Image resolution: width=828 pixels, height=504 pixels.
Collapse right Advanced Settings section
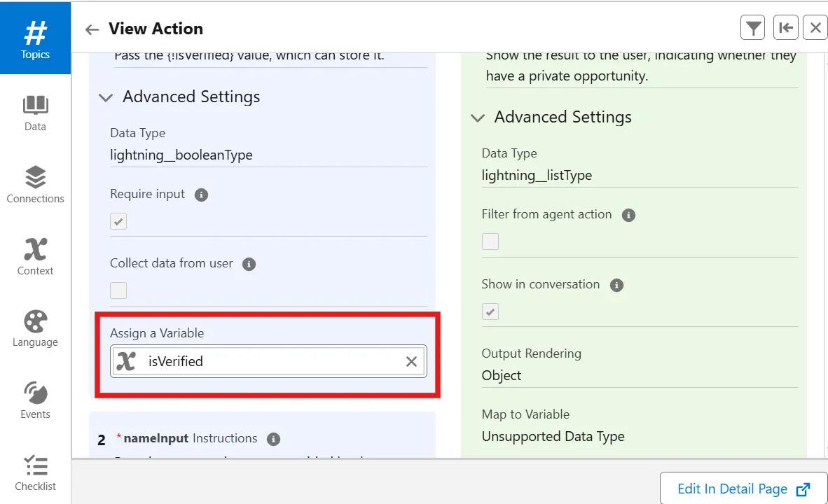pos(478,118)
